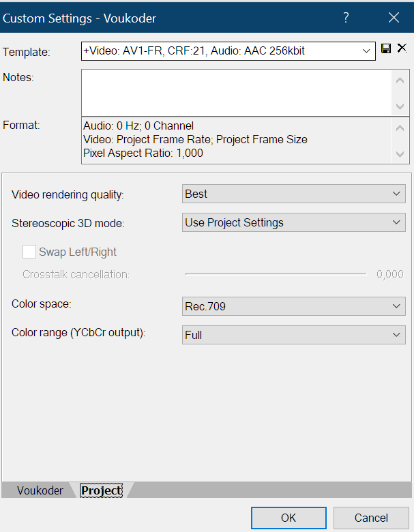
Task: Click the Crosstalk cancellation slider
Action: 276,274
